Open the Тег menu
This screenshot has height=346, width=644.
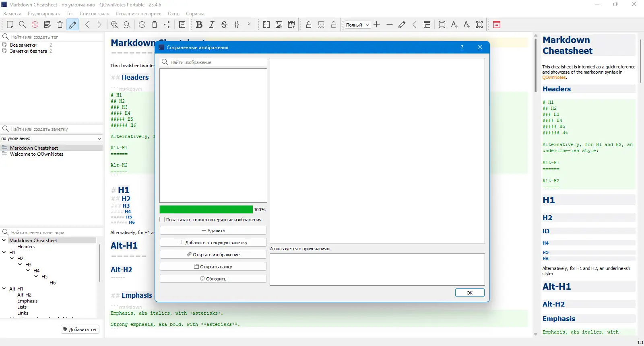coord(70,14)
